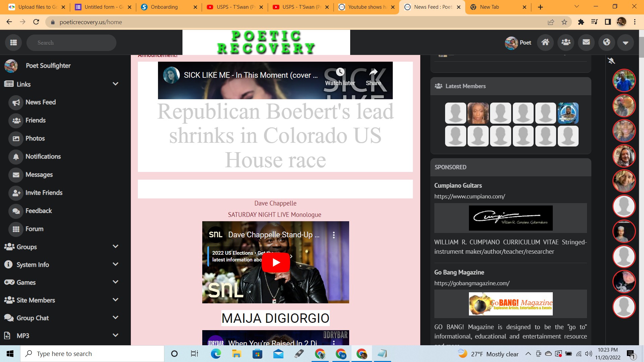Image resolution: width=644 pixels, height=362 pixels.
Task: Open the friends icon in top navigation
Action: pyautogui.click(x=566, y=43)
